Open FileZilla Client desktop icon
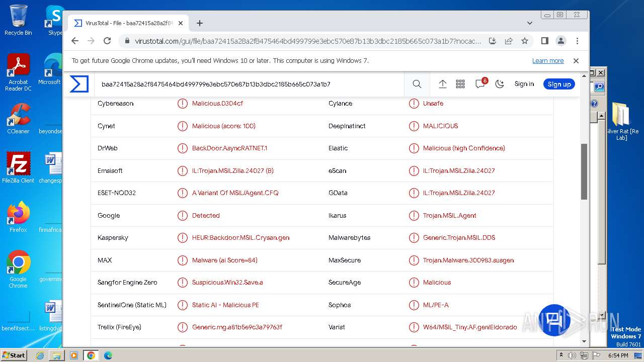644x362 pixels. click(x=18, y=167)
